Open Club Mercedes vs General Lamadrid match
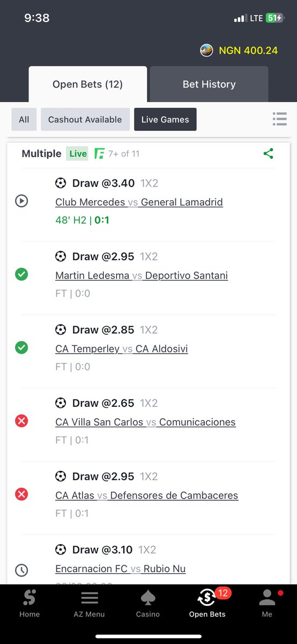This screenshot has width=297, height=644. pos(139,202)
